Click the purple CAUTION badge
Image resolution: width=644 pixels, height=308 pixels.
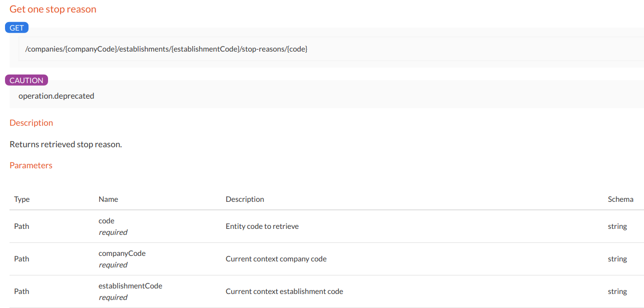click(27, 81)
